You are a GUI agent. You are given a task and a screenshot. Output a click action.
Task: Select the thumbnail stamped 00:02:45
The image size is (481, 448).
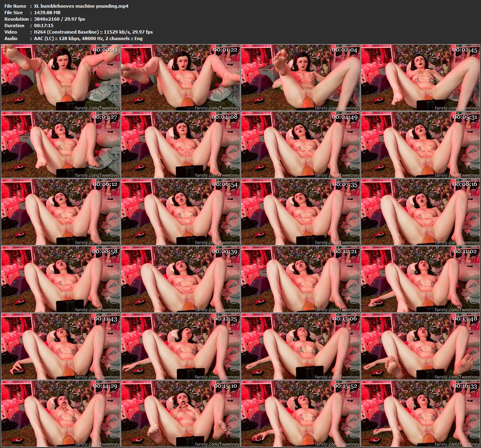click(x=420, y=77)
